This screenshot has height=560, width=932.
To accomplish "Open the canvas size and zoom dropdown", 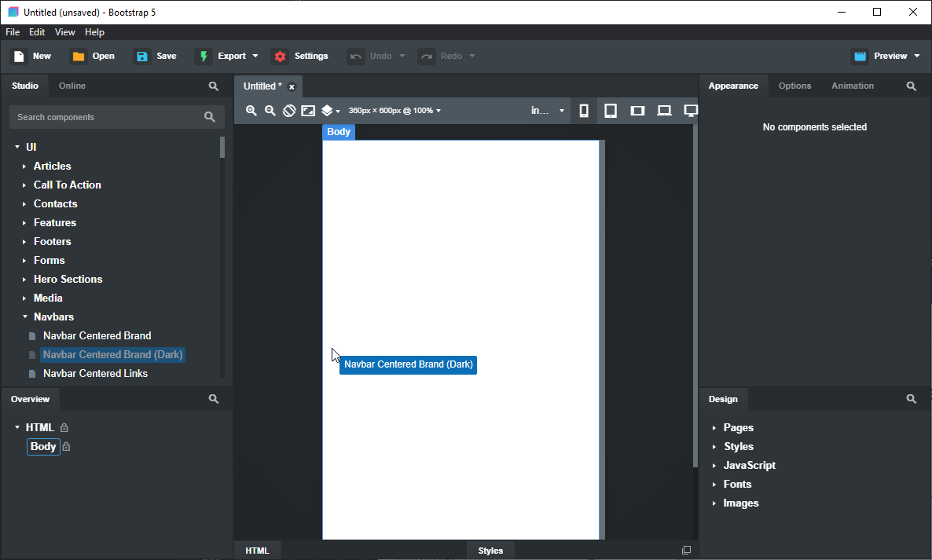I will point(394,111).
